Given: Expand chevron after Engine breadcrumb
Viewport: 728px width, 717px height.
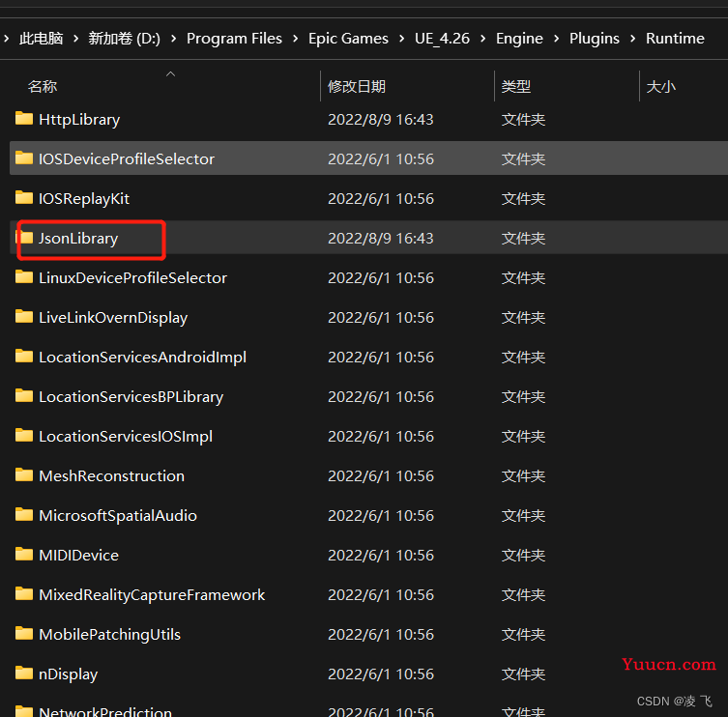Looking at the screenshot, I should coord(556,39).
